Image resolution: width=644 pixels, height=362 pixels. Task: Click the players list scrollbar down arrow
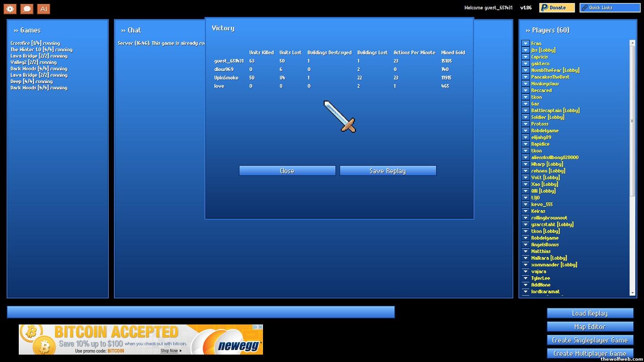[x=632, y=293]
